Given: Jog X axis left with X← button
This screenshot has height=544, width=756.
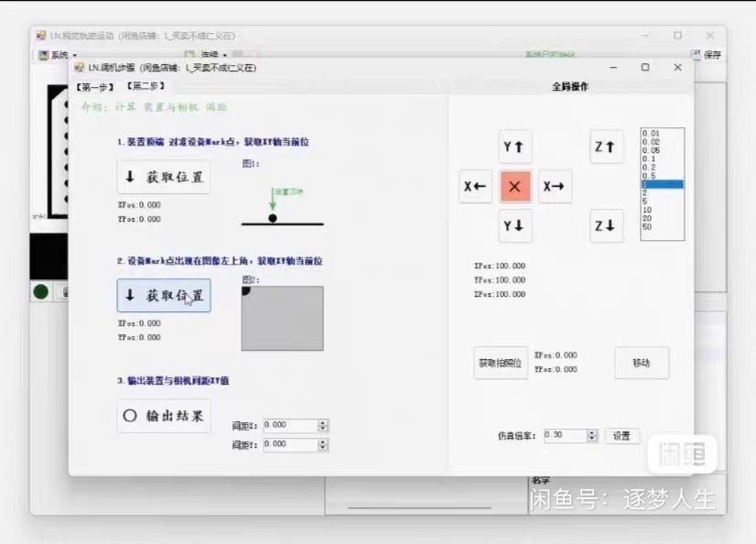Looking at the screenshot, I should point(475,186).
